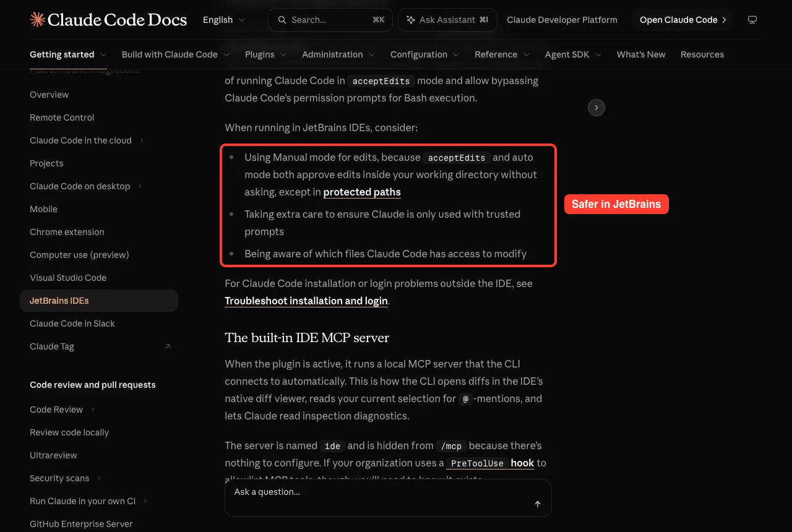Click the Claude Developer Platform link
Screen dimensions: 792x532
(562, 20)
